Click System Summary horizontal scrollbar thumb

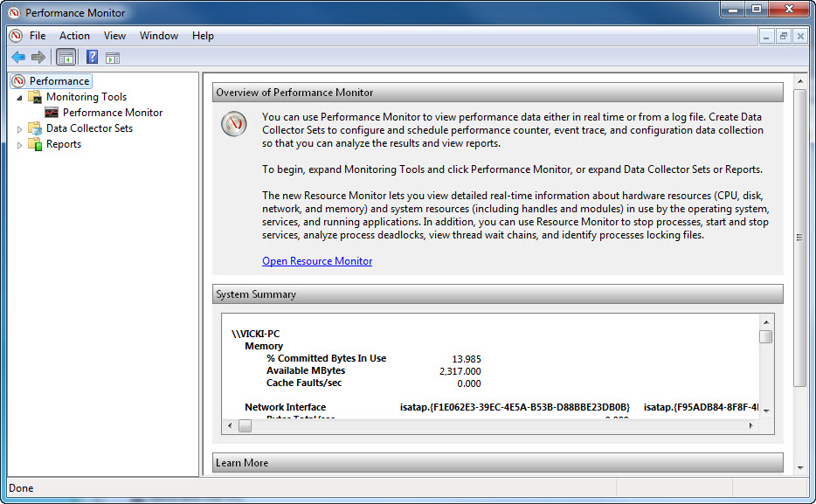(245, 425)
